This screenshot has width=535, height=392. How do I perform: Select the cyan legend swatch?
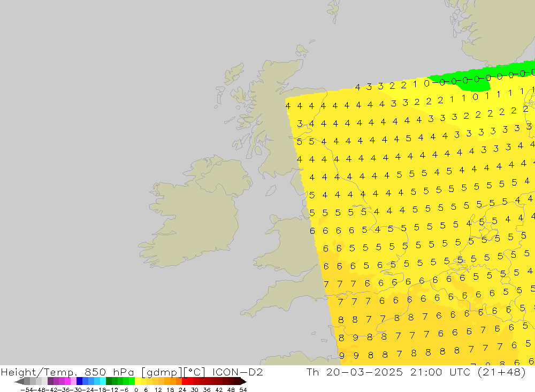tap(103, 381)
